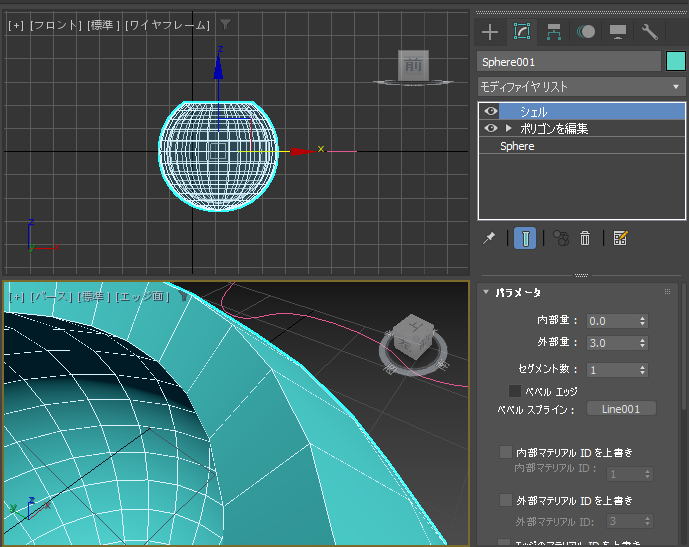Select the Sphere base object in stack
The height and width of the screenshot is (547, 689).
click(x=581, y=146)
